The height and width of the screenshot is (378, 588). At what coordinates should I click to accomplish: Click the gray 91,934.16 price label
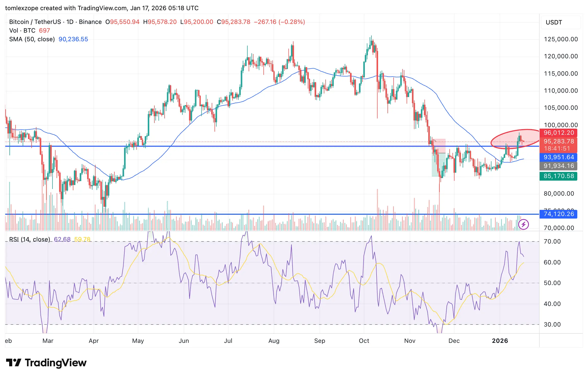click(x=558, y=166)
